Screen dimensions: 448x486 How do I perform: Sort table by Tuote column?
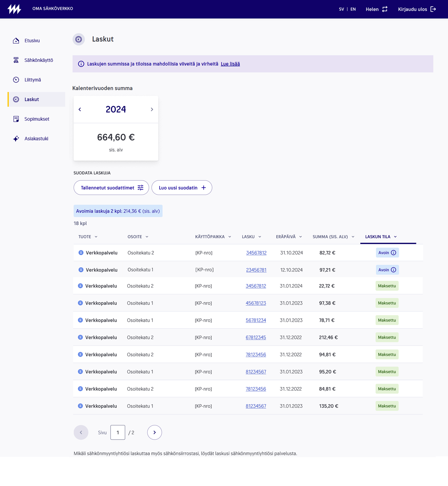(88, 237)
